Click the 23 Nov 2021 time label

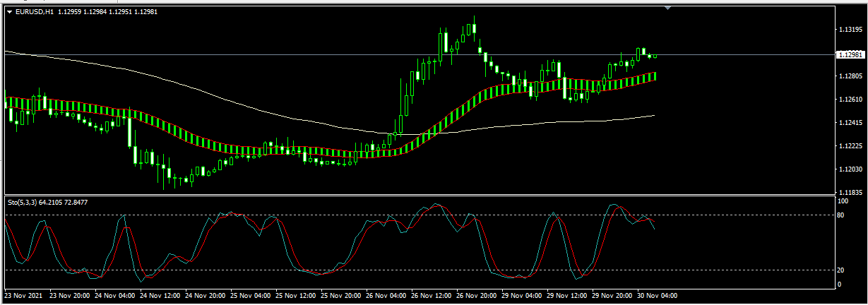click(x=23, y=297)
